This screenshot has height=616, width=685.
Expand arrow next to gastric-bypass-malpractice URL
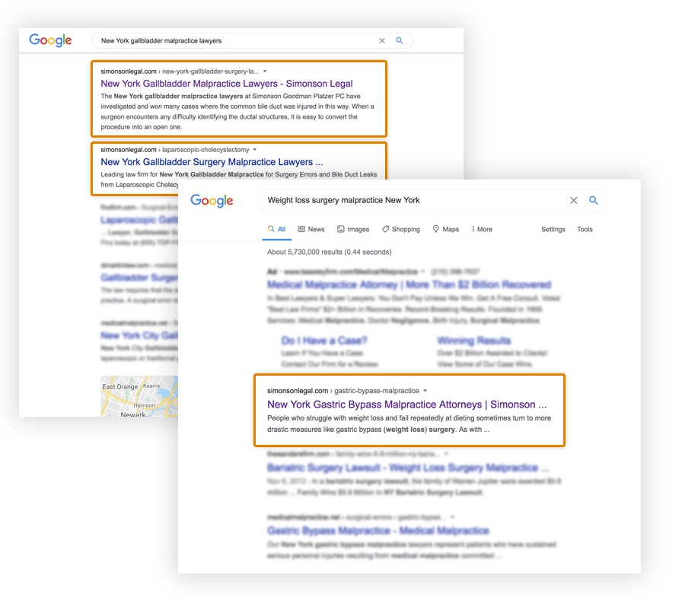point(425,391)
